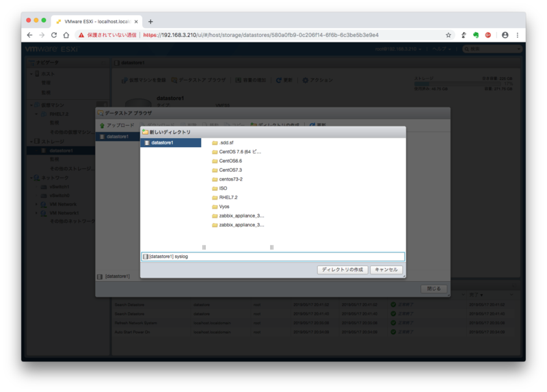Open ヘルプ help dropdown
The height and width of the screenshot is (392, 547).
click(441, 49)
